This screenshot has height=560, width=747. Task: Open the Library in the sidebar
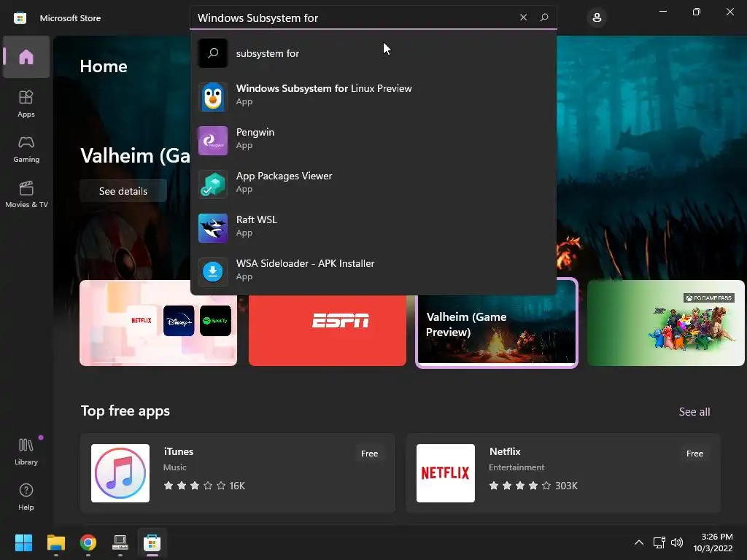26,451
